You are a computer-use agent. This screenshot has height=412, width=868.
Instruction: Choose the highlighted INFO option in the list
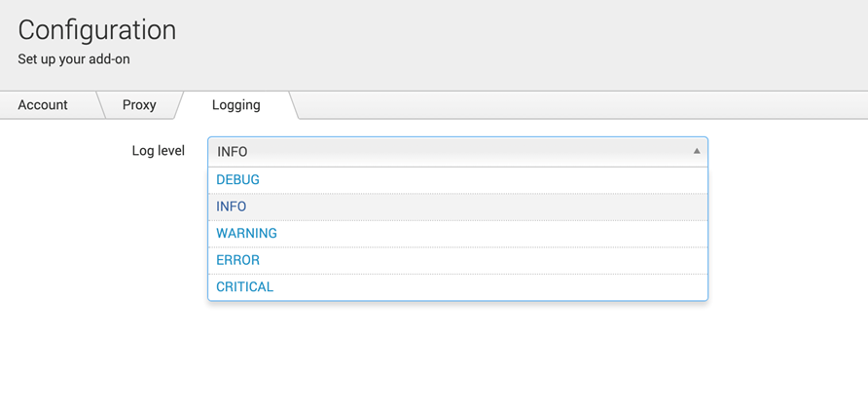tap(232, 206)
